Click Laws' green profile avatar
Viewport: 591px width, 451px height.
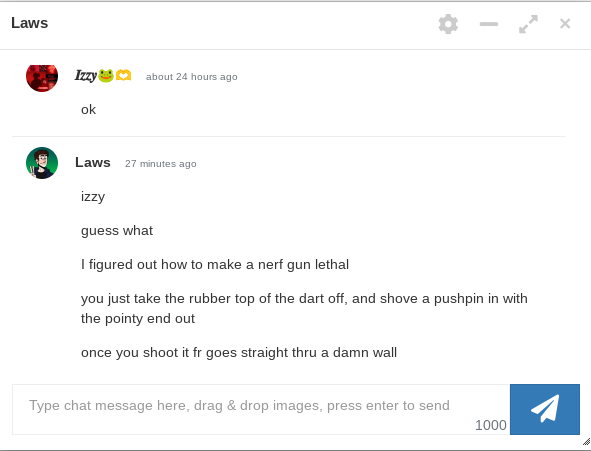click(x=42, y=163)
